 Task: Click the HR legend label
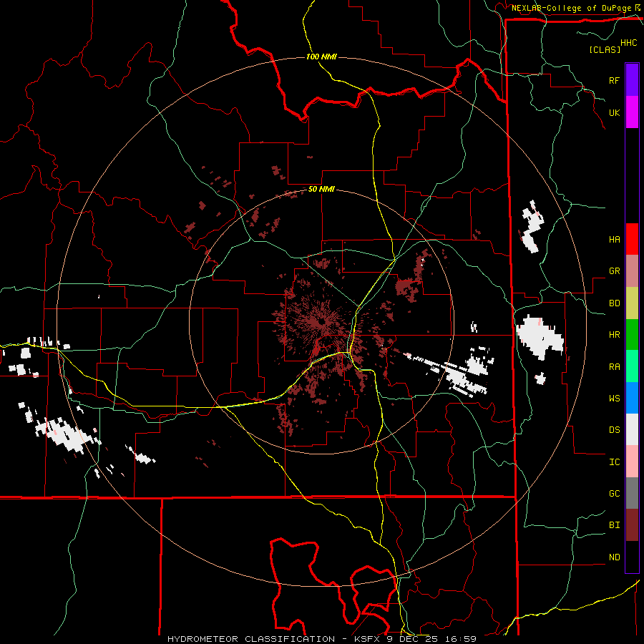[614, 335]
